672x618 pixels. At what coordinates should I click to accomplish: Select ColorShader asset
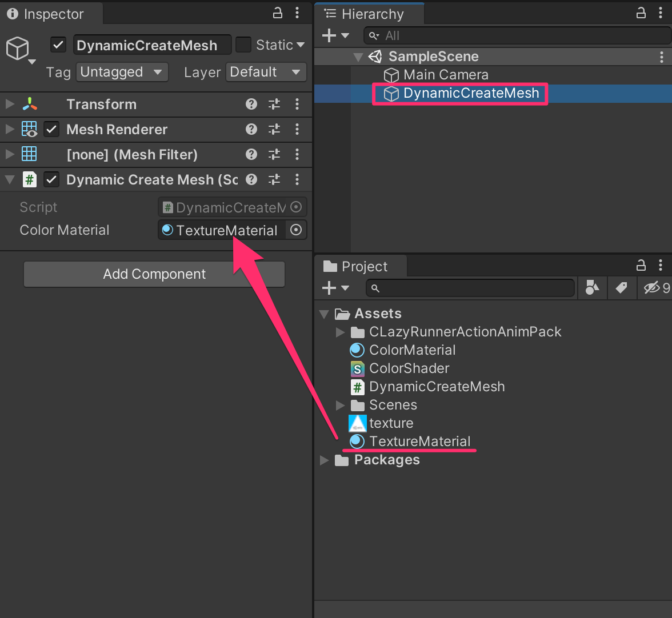tap(409, 368)
